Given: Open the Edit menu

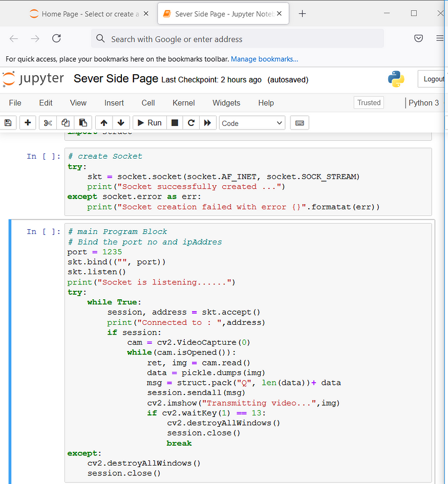Looking at the screenshot, I should [46, 103].
